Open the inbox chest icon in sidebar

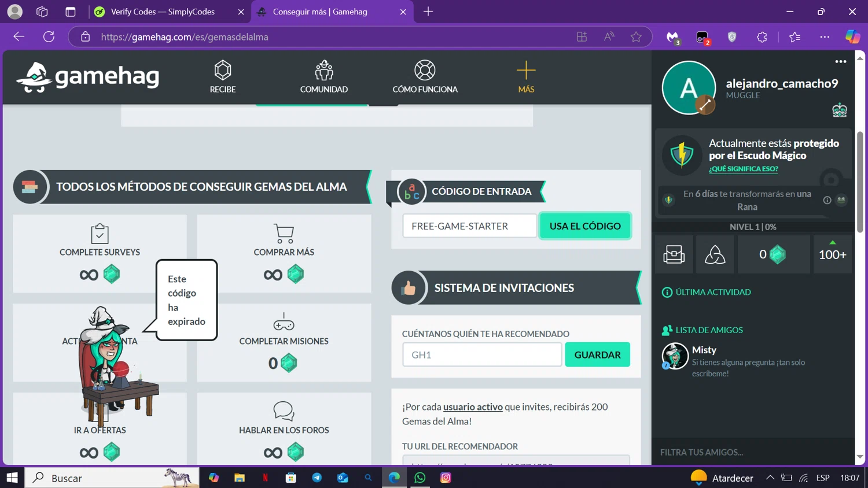pos(674,254)
